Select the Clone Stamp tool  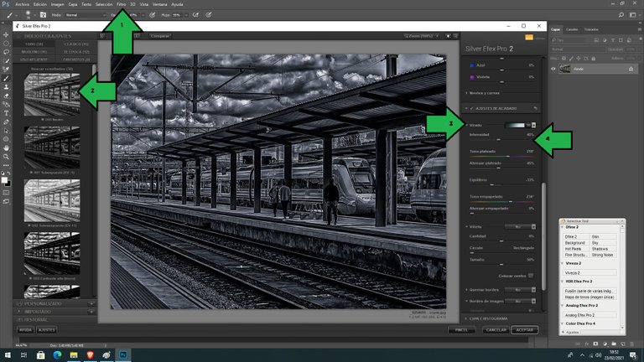tap(6, 87)
